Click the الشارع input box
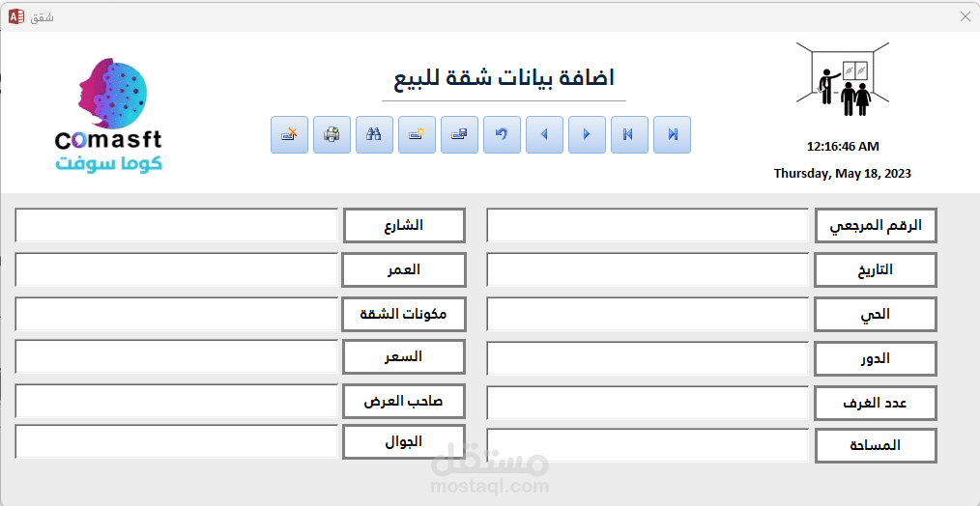Viewport: 980px width, 506px height. pos(176,226)
